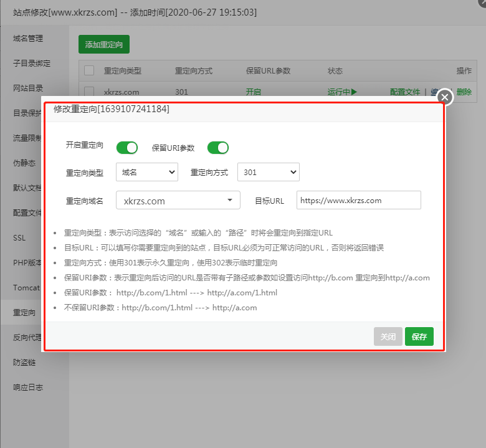The image size is (486, 448).
Task: Click the dialog title 修改重定向[1639107241184]
Action: (x=112, y=109)
